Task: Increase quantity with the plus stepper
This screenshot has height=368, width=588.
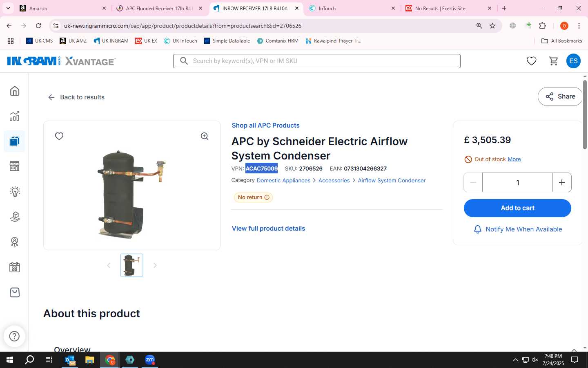Action: point(562,182)
